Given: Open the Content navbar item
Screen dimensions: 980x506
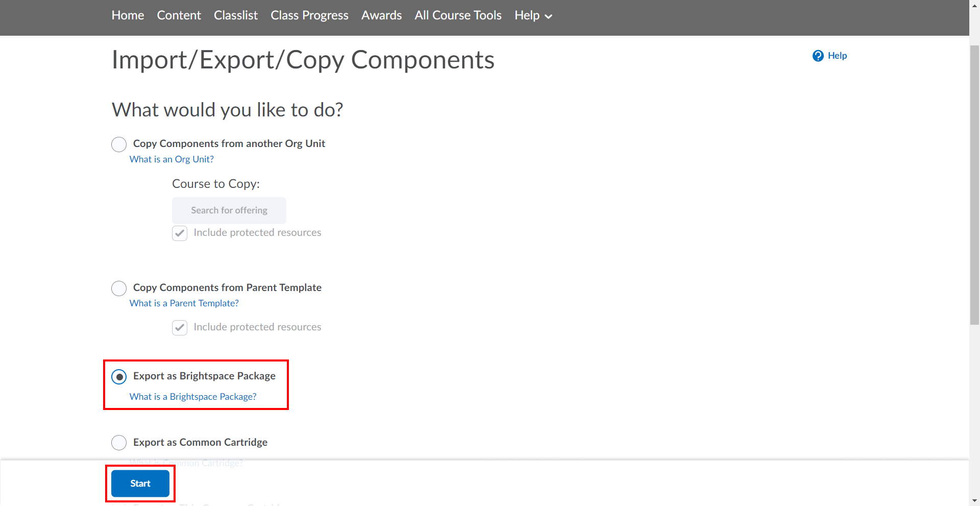Looking at the screenshot, I should [179, 15].
